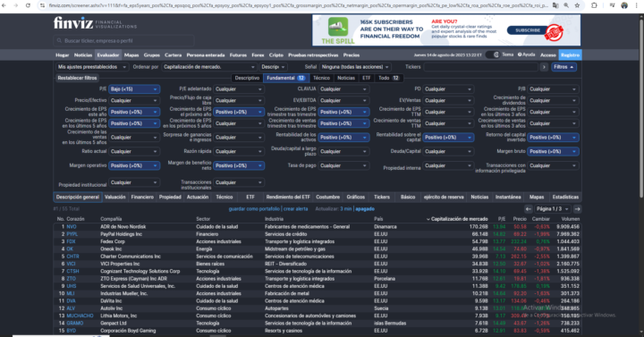Switch to Estadísticas view tab

coord(565,197)
